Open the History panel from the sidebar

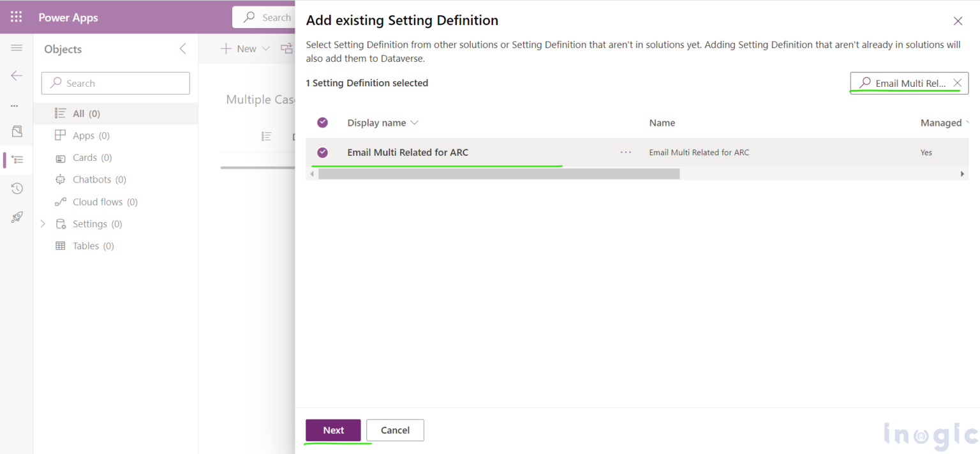pos(16,188)
